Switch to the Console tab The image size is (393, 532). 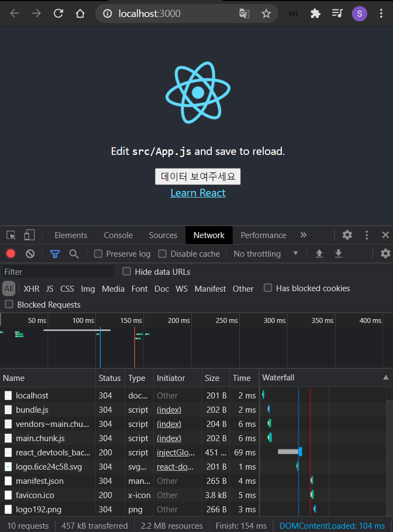click(x=118, y=235)
